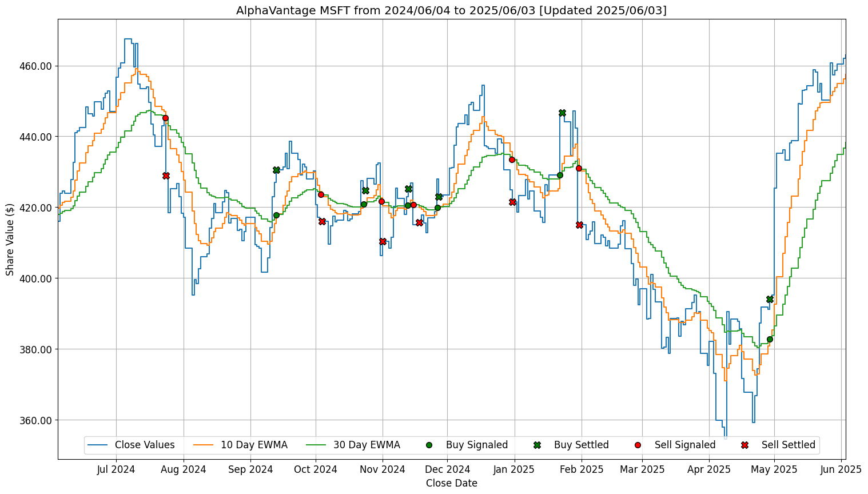Select the "Sell Signaled" legend label
Screen dimensions: 868x494
[x=685, y=445]
